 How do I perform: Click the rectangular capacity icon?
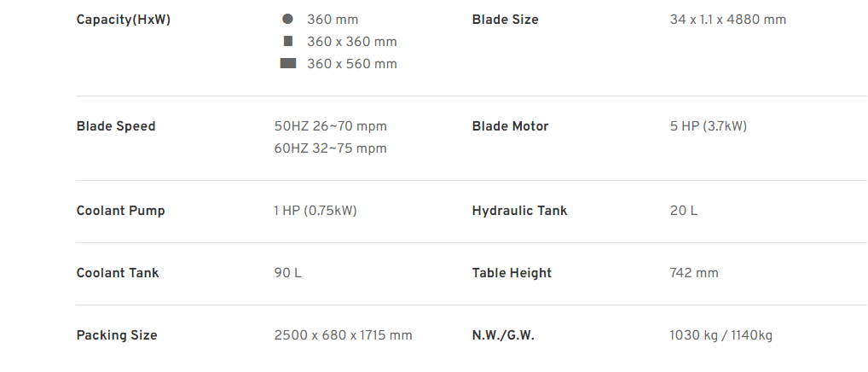(288, 63)
